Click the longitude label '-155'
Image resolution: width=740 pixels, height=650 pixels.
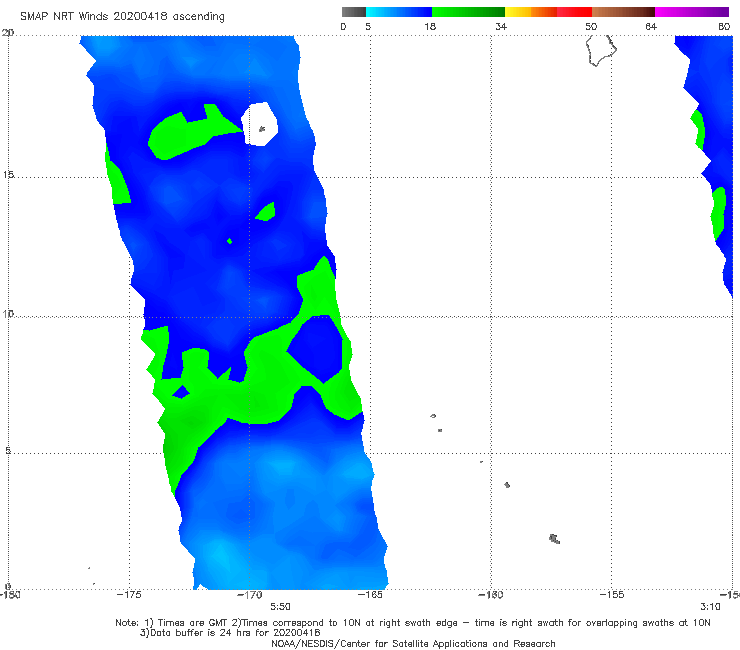pos(612,595)
